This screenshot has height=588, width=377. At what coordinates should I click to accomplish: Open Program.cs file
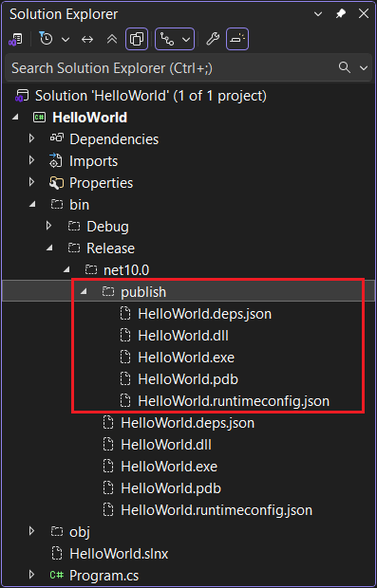click(104, 576)
